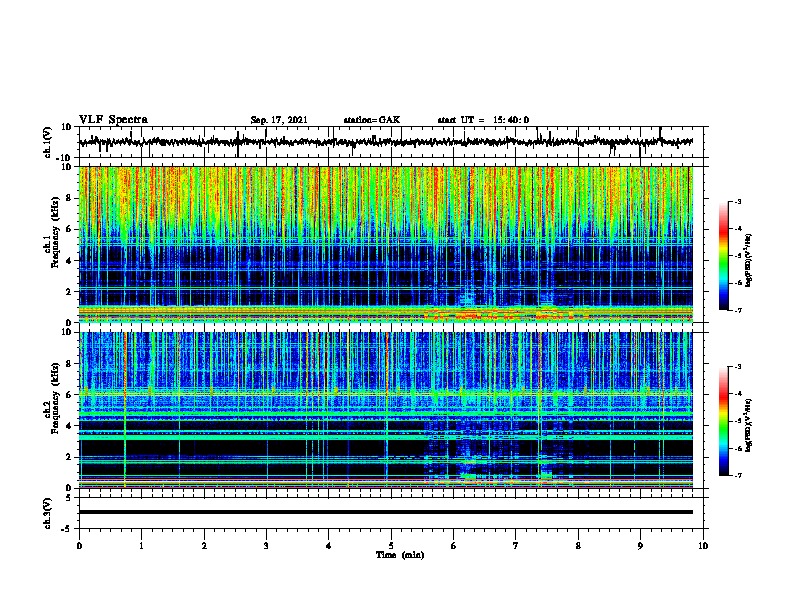792x612 pixels.
Task: Click the 2 kHz tick on ch.1 spectrogram
Action: (69, 292)
